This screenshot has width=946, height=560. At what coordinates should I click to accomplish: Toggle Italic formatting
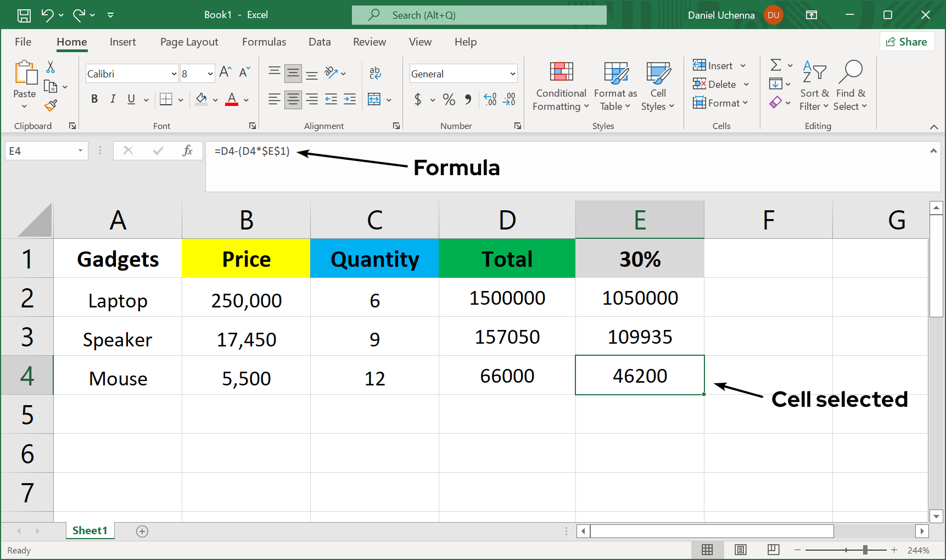tap(113, 99)
